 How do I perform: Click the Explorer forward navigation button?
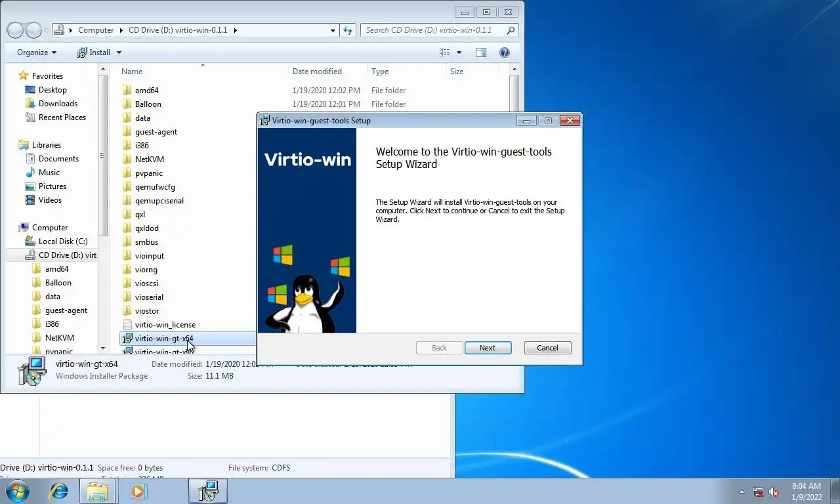pos(33,30)
